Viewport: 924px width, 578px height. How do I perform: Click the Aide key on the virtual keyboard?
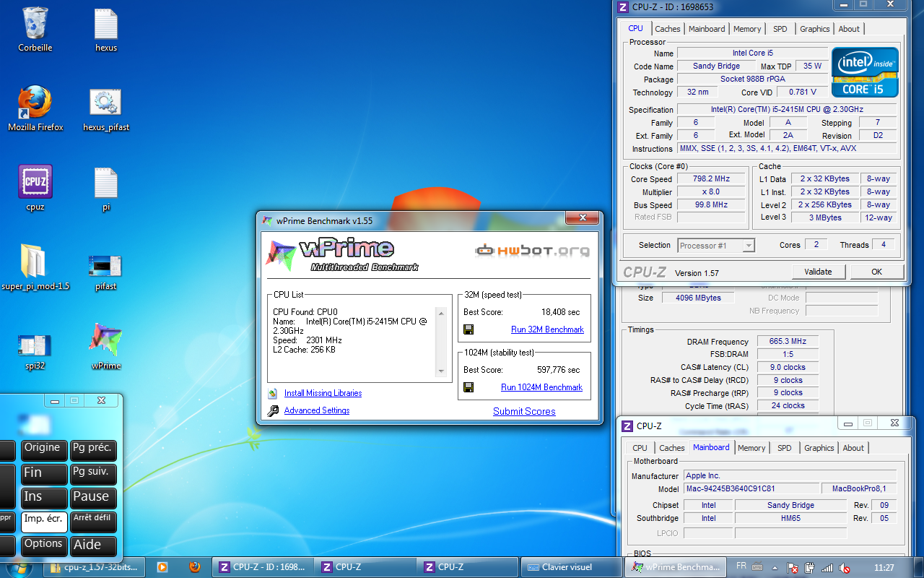[x=93, y=546]
